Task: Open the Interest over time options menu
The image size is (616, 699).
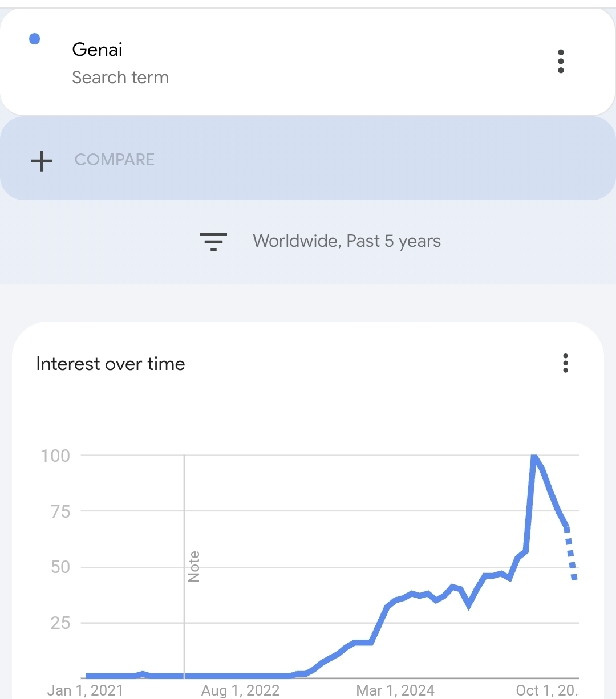Action: coord(565,363)
